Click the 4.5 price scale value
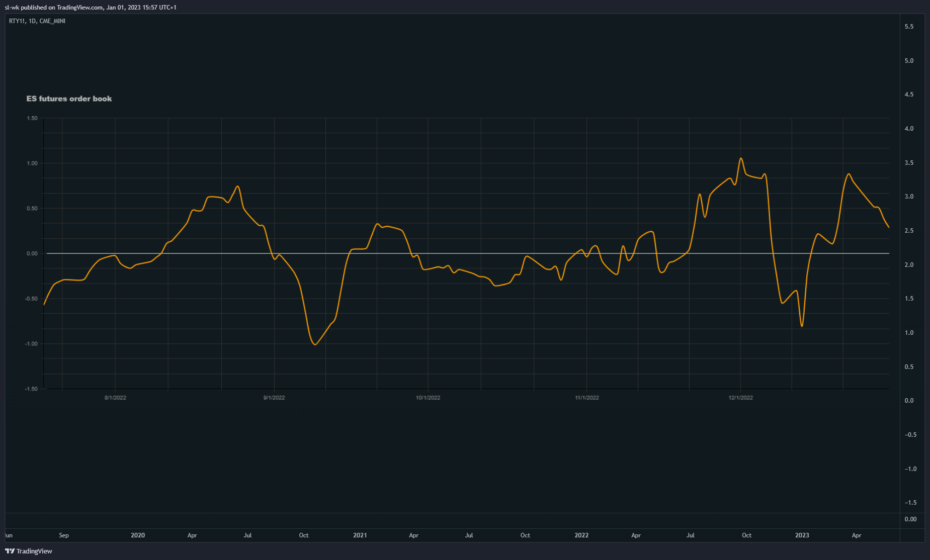The height and width of the screenshot is (560, 930). 909,95
